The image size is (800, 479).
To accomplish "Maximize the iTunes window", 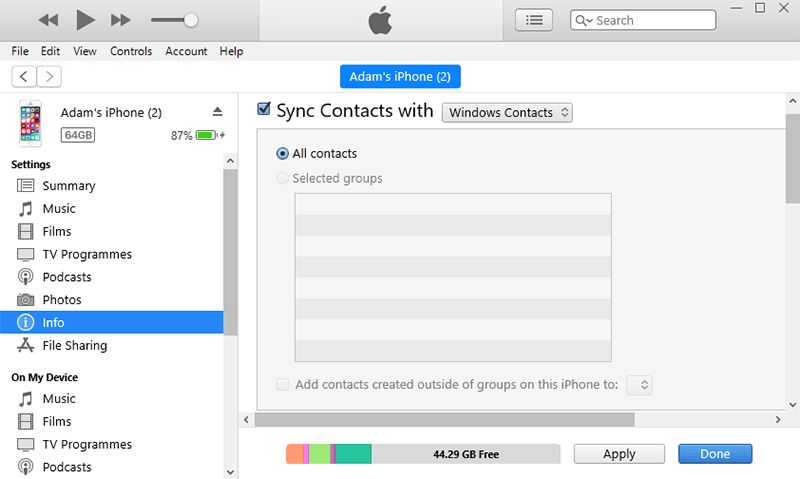I will (x=760, y=8).
